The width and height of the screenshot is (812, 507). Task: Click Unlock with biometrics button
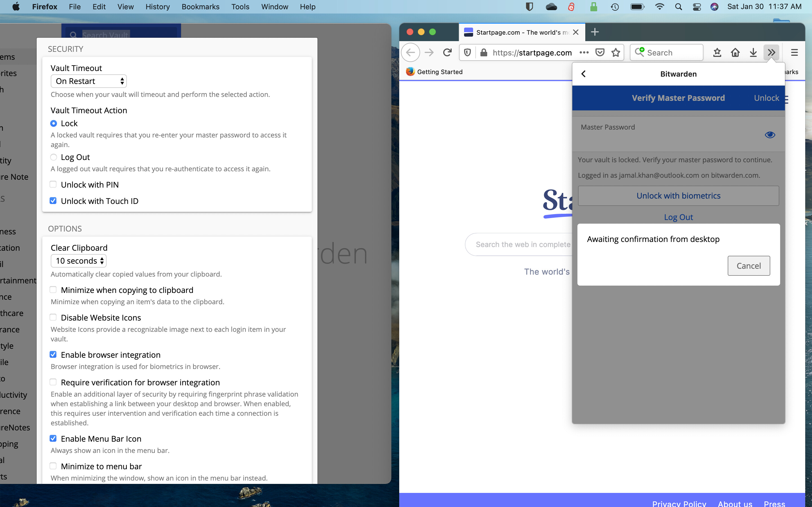coord(678,195)
